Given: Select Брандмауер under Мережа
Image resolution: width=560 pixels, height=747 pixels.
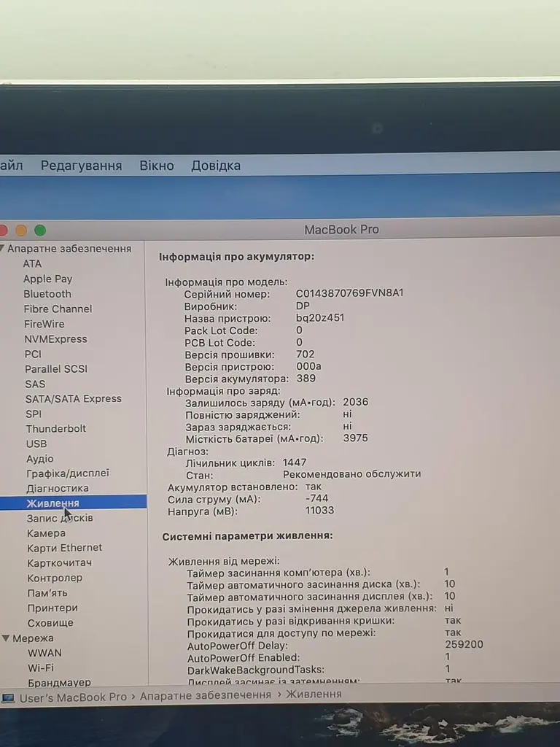Looking at the screenshot, I should [x=59, y=682].
